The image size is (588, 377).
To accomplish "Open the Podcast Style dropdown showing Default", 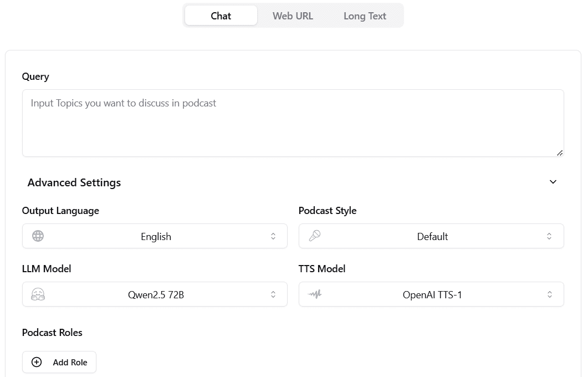I will coord(432,236).
